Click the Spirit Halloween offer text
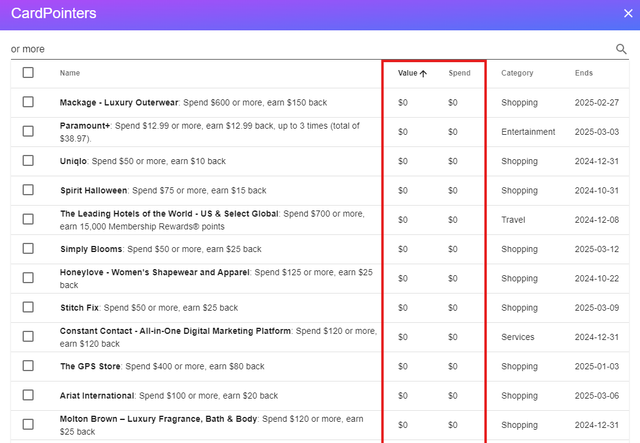The height and width of the screenshot is (443, 640). [x=163, y=191]
